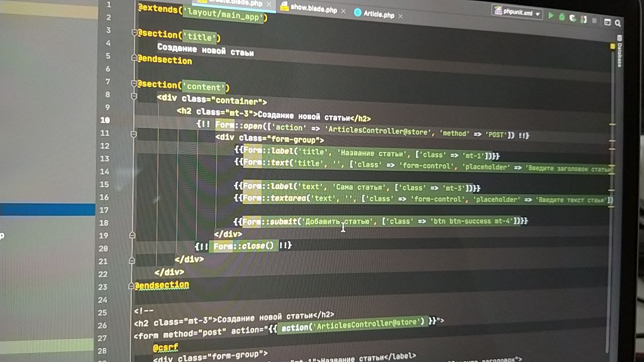The width and height of the screenshot is (644, 362).
Task: Click the 'POST' method string
Action: click(x=496, y=135)
